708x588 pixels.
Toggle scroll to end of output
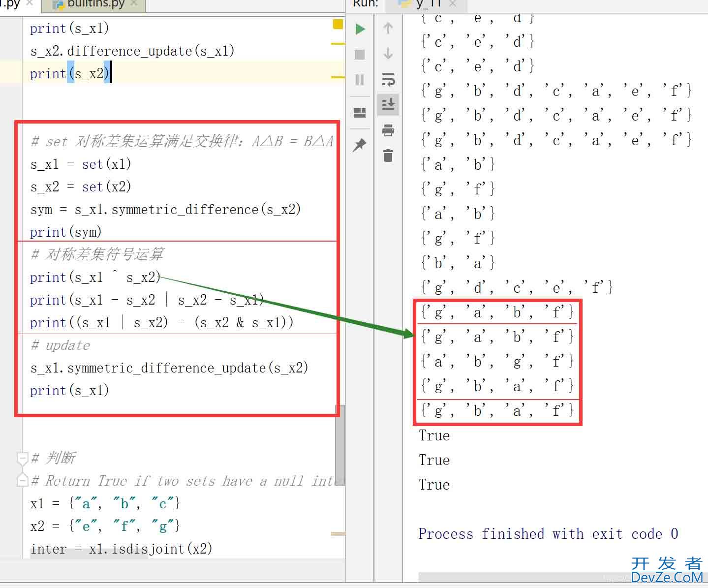(x=388, y=104)
